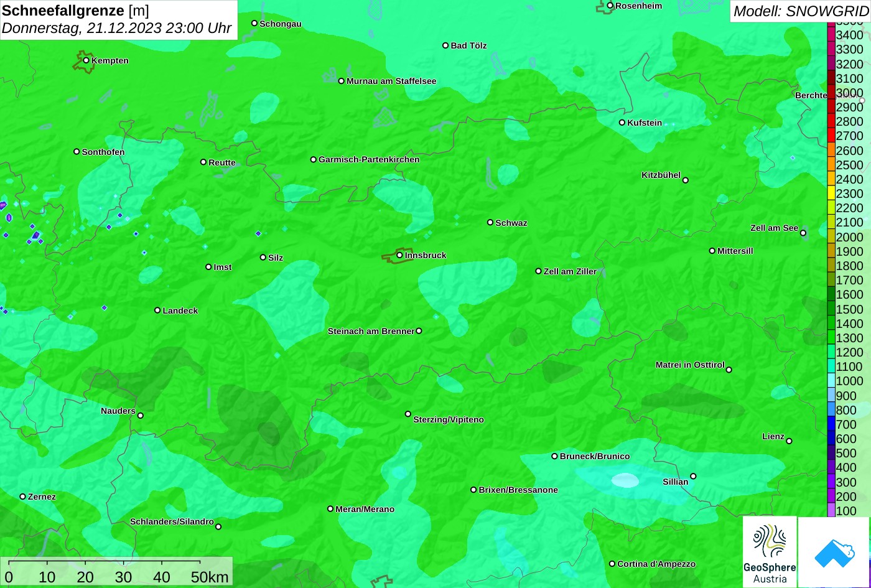Select the Matrei in Osttirol marker

(729, 370)
